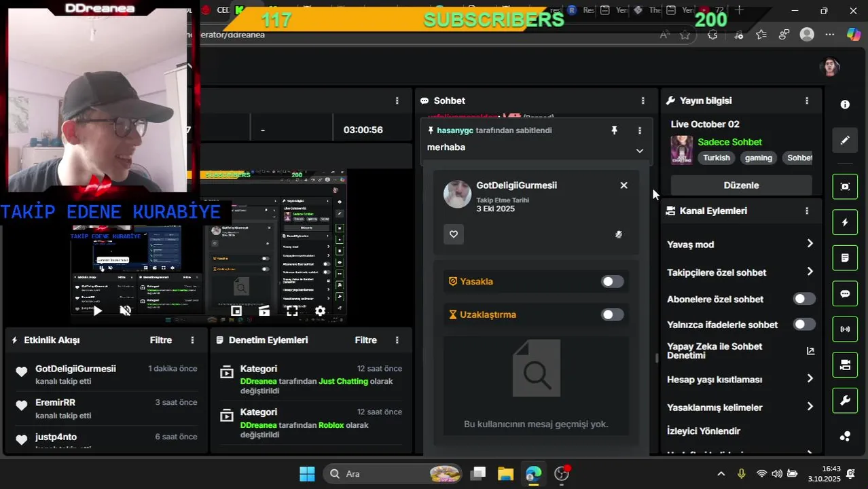This screenshot has width=868, height=489.
Task: Open the stats panel three-dot menu
Action: pos(397,101)
